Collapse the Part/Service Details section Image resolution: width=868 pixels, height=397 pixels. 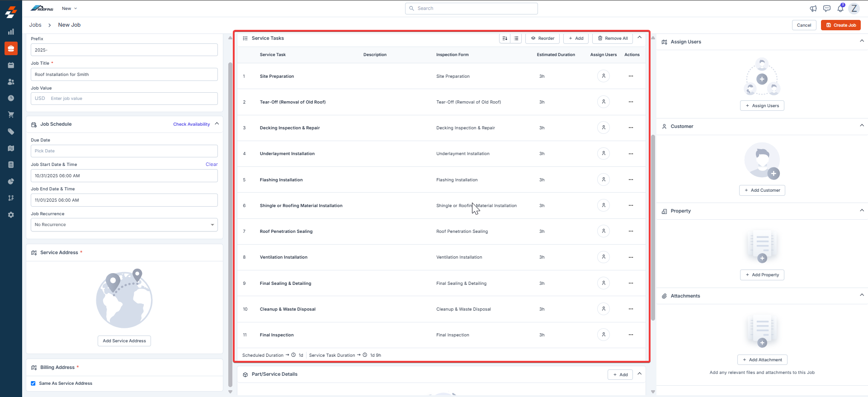coord(639,373)
